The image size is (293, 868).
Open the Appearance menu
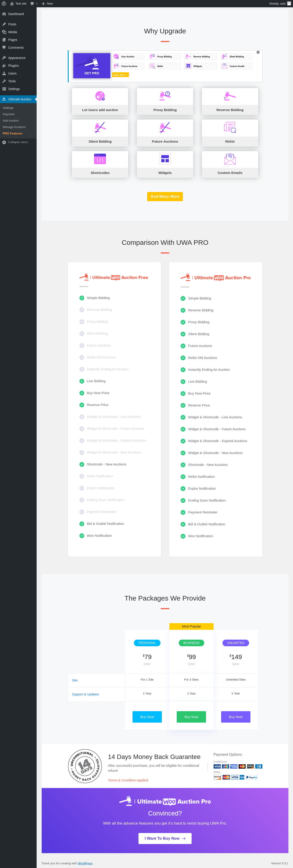tap(18, 58)
